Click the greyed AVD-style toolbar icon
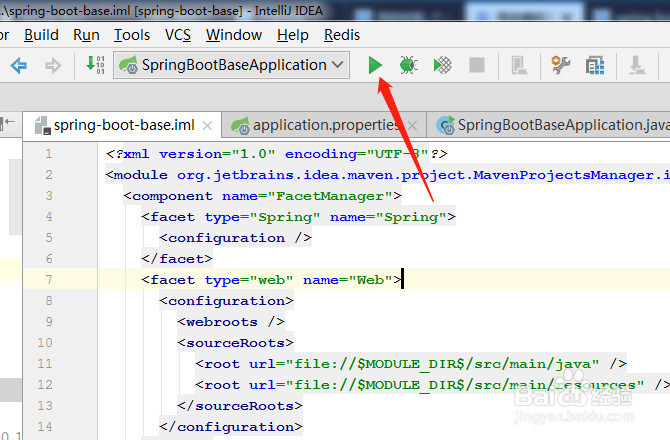 click(519, 65)
